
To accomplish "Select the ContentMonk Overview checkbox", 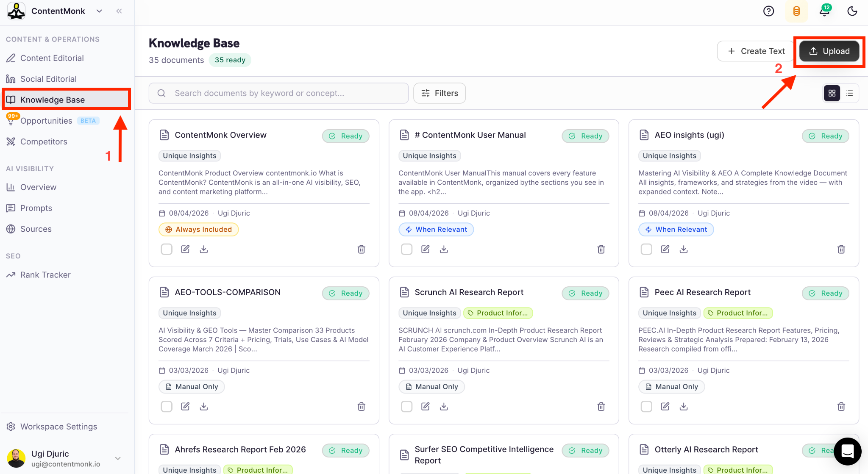I will point(167,249).
